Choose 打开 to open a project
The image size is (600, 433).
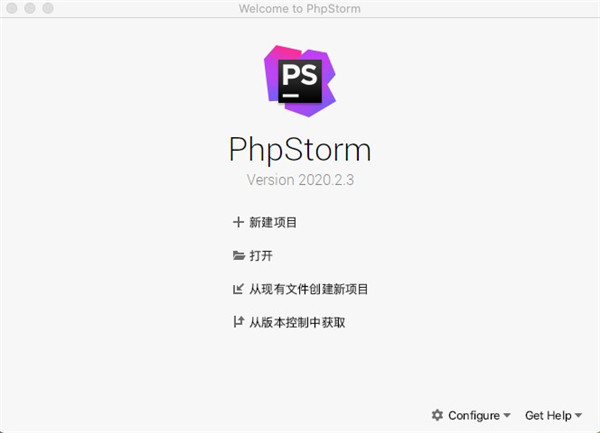[x=261, y=256]
